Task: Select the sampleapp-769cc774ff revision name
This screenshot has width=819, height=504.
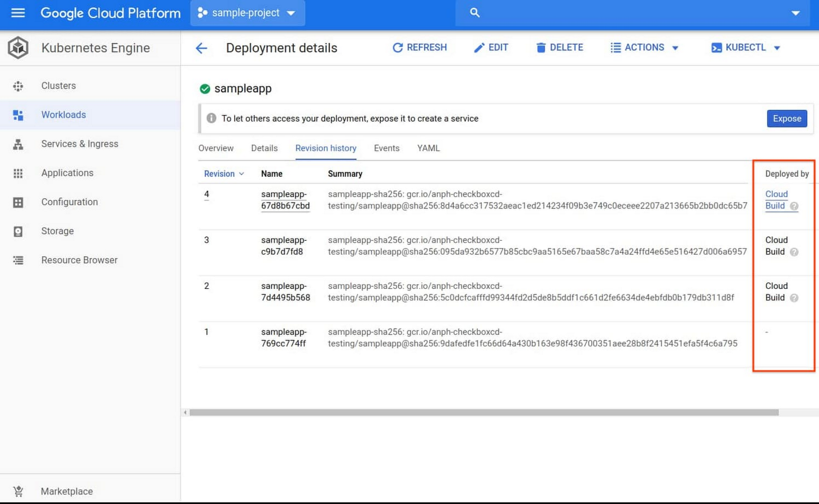Action: point(284,337)
